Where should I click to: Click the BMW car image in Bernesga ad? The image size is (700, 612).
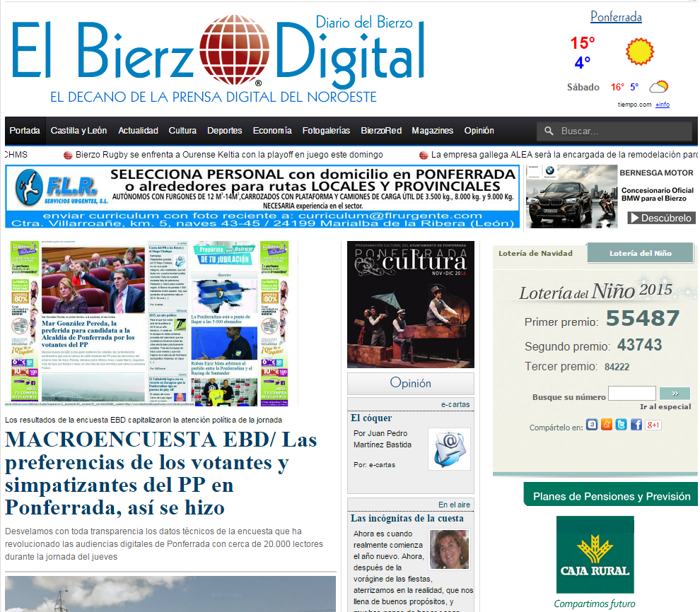[571, 196]
